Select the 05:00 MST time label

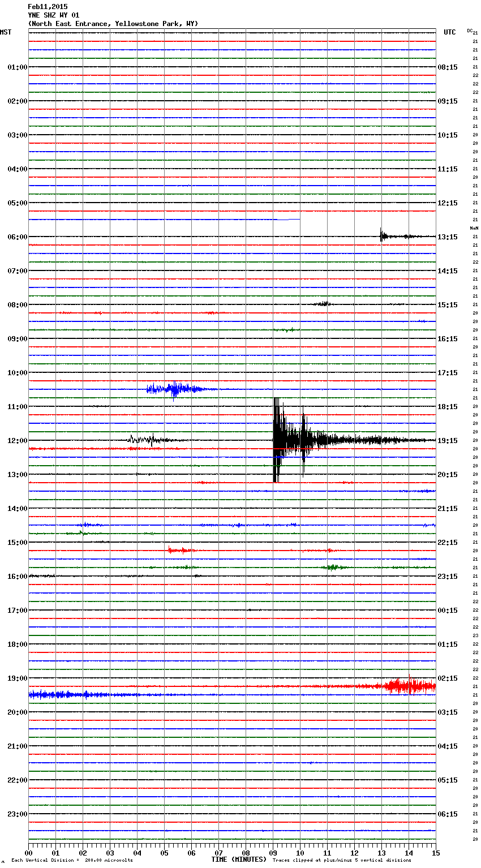[18, 203]
